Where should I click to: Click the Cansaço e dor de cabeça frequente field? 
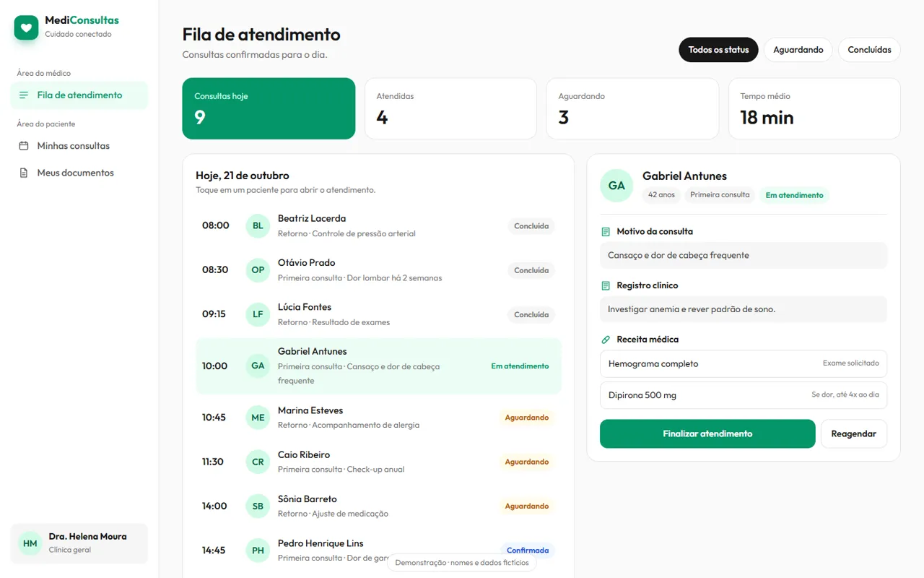(744, 255)
